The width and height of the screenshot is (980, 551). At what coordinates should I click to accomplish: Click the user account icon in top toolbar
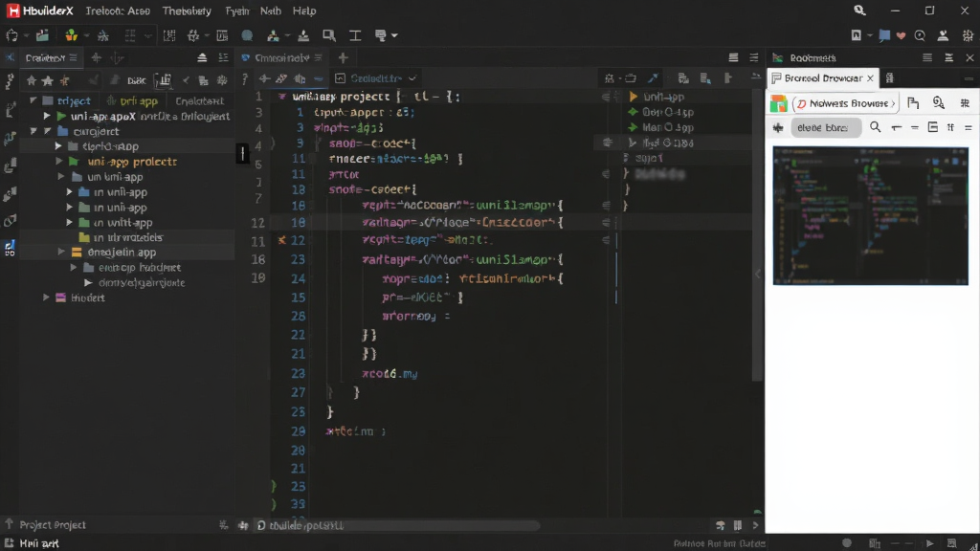pyautogui.click(x=943, y=35)
